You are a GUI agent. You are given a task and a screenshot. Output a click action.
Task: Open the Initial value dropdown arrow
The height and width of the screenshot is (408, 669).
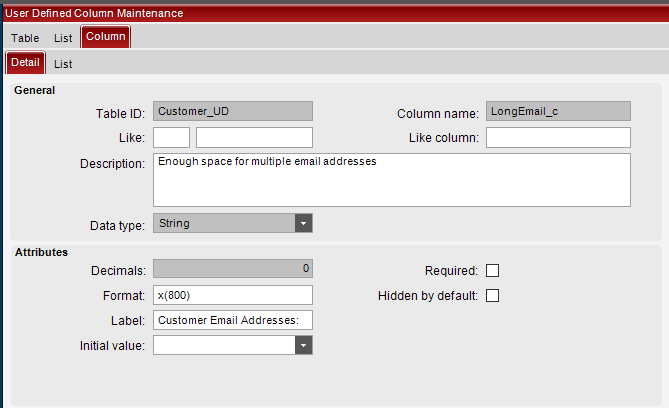click(x=304, y=345)
